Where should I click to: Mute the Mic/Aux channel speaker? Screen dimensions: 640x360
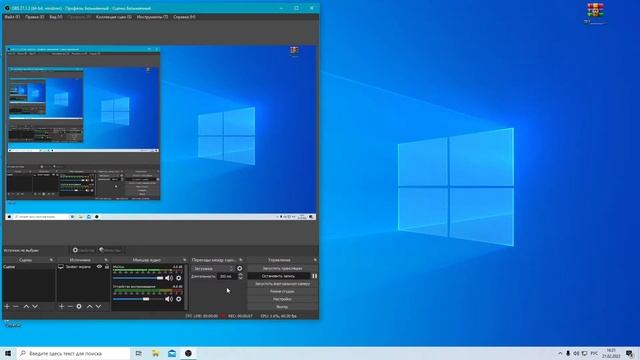169,278
